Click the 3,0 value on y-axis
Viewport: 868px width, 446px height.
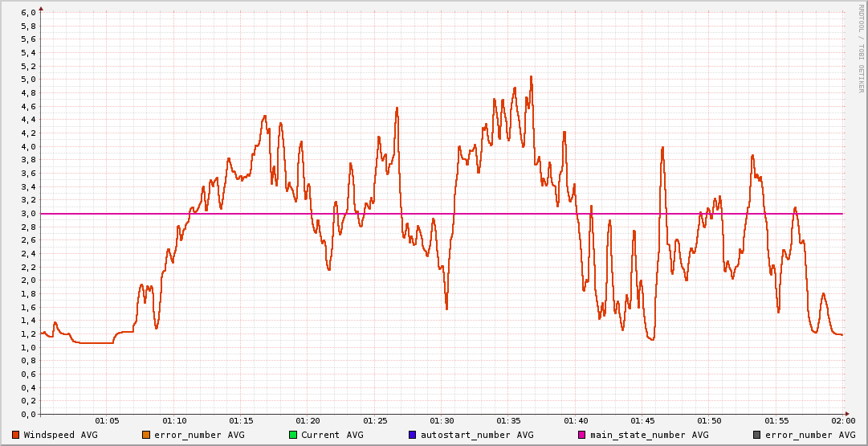tap(27, 213)
